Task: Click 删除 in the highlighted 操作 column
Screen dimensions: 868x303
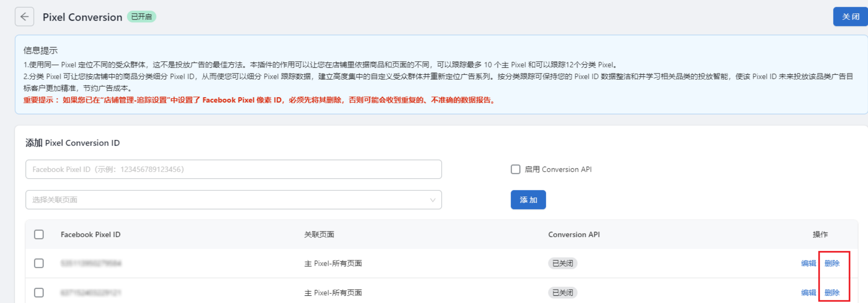Action: [832, 263]
